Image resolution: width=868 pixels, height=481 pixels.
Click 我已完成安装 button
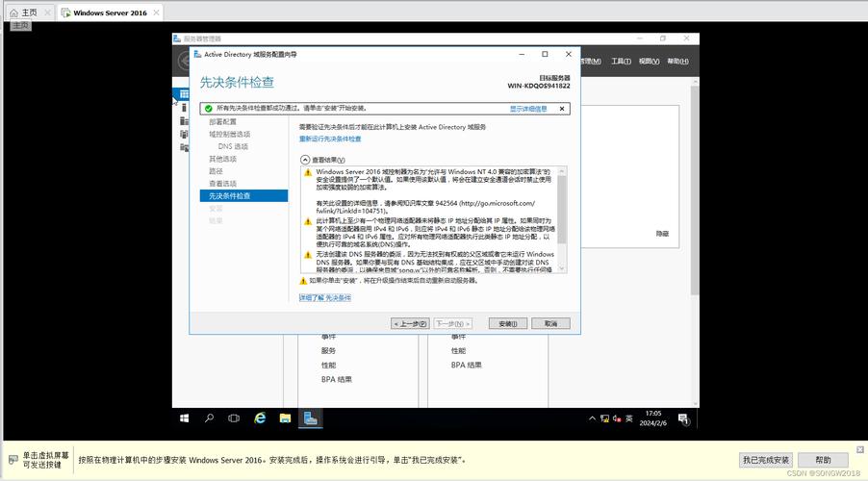point(766,460)
